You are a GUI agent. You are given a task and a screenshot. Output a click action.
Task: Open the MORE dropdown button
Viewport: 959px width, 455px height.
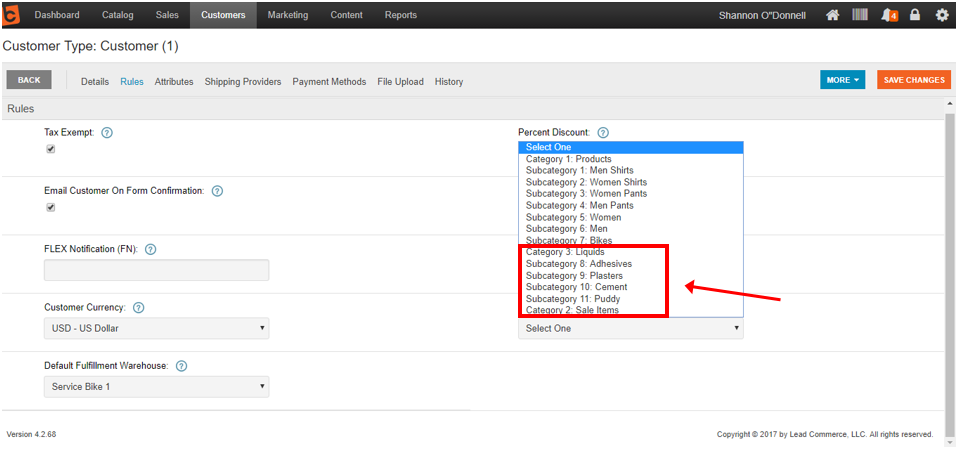coord(843,80)
